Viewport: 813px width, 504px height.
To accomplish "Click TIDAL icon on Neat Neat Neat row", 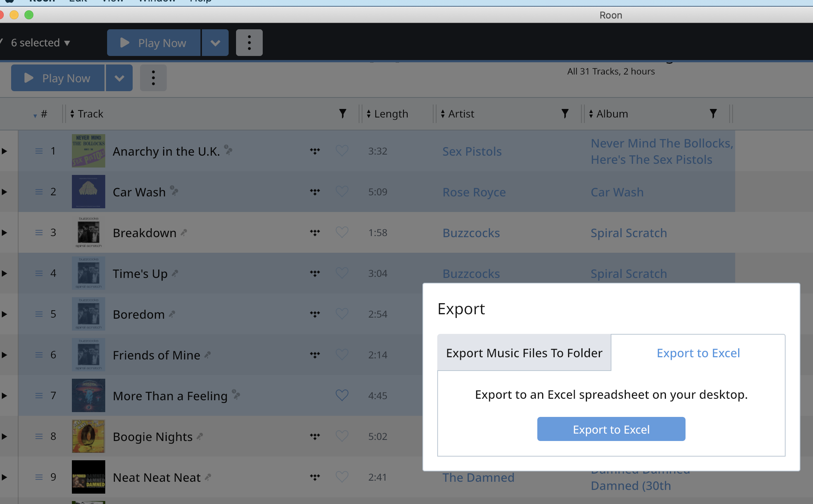I will tap(315, 477).
